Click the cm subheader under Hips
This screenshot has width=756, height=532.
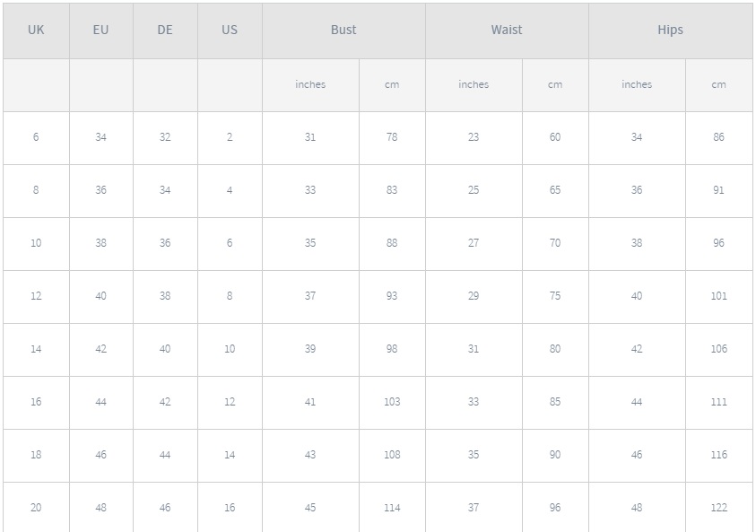tap(719, 85)
